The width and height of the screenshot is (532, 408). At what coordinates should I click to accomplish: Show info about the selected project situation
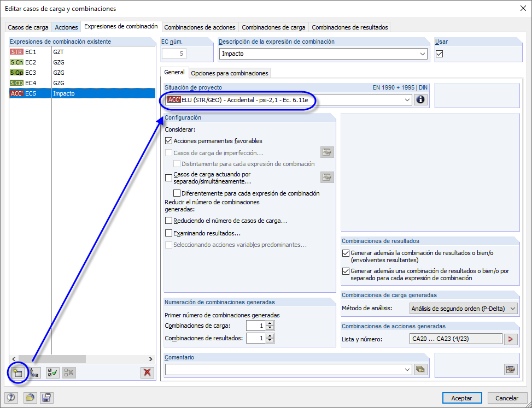click(420, 99)
